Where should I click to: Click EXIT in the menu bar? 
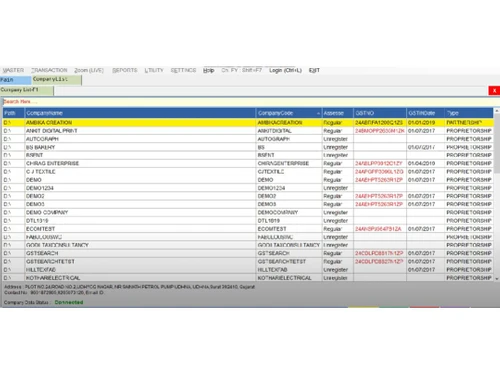pos(314,70)
